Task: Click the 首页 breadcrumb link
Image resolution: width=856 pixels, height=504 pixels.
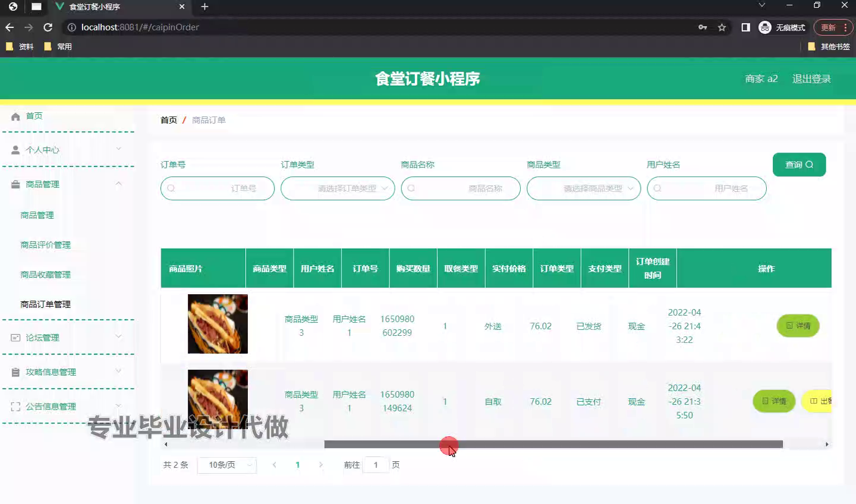Action: (x=169, y=120)
